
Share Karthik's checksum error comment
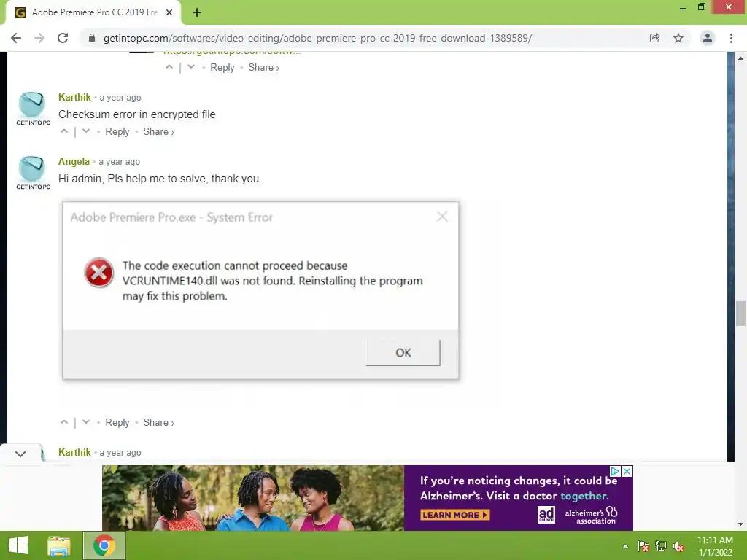(x=158, y=131)
